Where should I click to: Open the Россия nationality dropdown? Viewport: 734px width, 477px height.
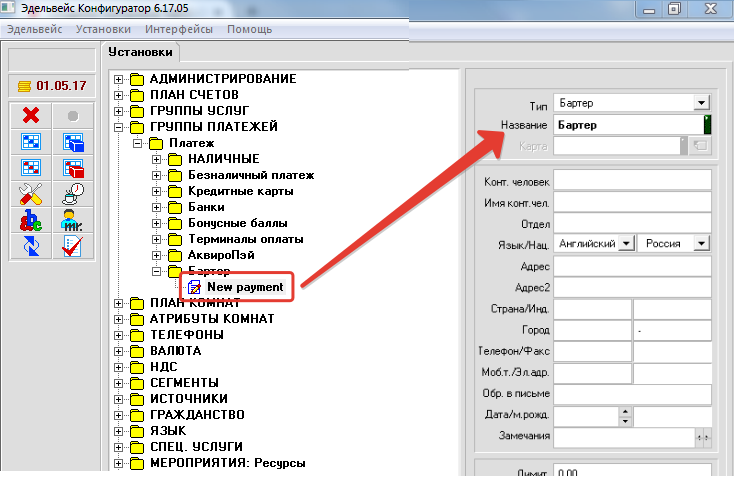701,243
